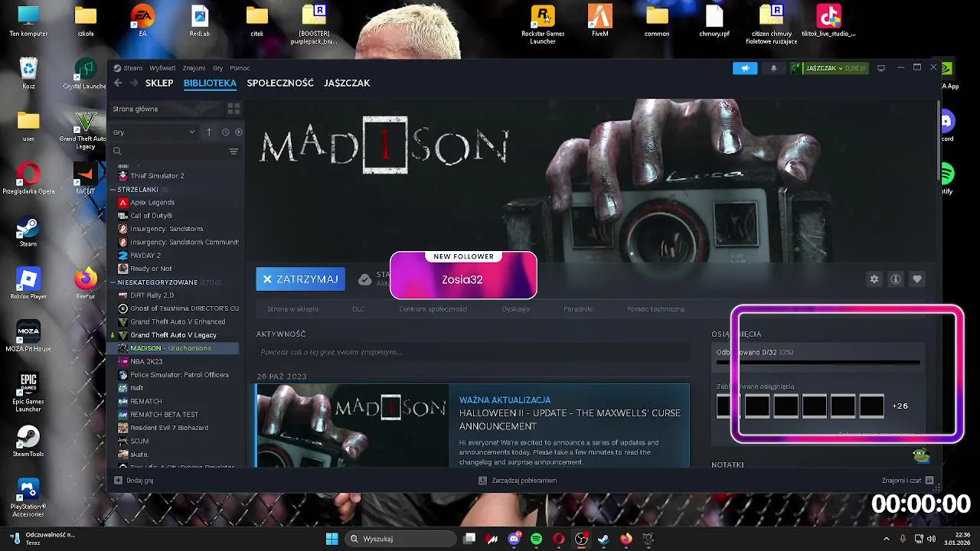Go forward with the Steam forward arrow
The image size is (980, 551).
pyautogui.click(x=134, y=83)
